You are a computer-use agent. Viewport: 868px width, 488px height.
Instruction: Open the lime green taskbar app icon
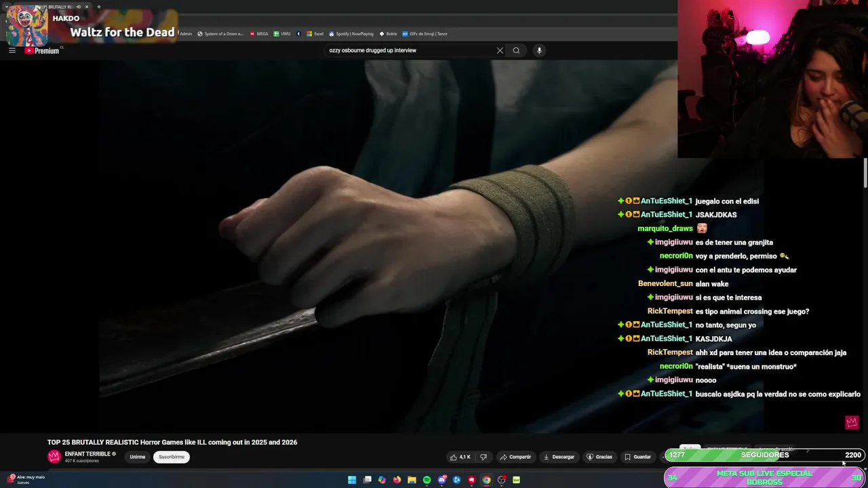click(x=516, y=480)
